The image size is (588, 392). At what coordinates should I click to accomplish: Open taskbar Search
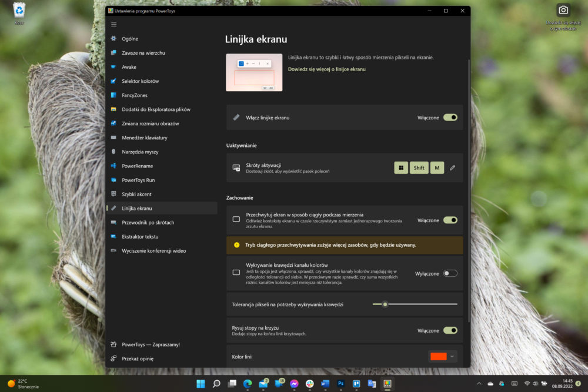click(216, 384)
